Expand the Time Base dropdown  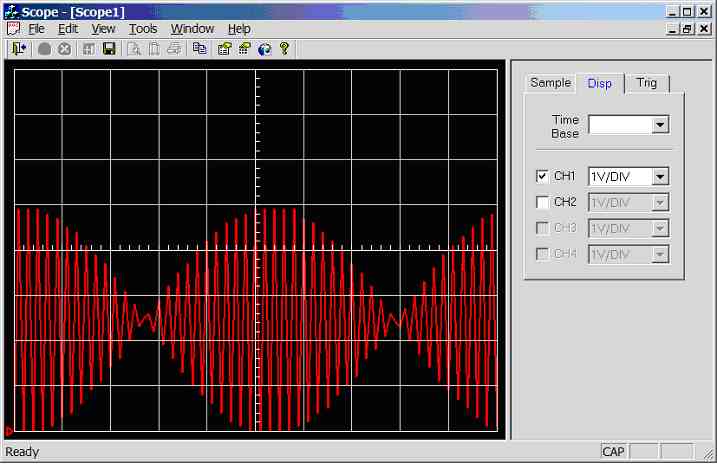660,125
